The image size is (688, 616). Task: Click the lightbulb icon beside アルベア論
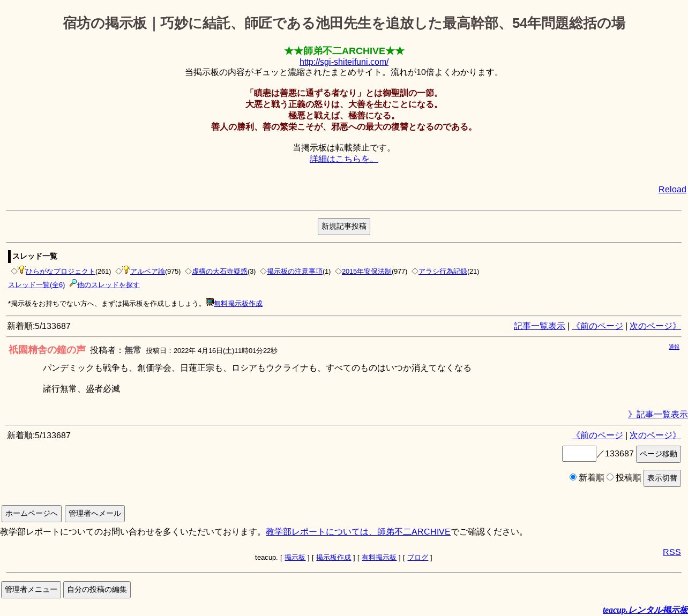(126, 270)
